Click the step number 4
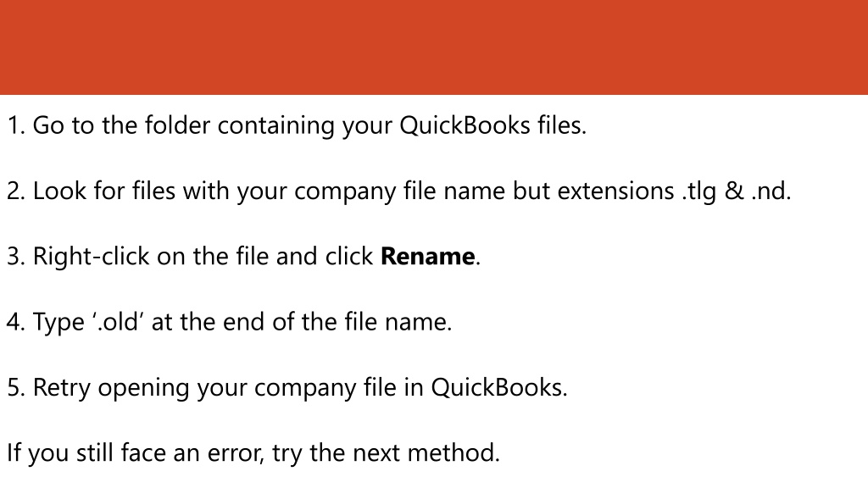The image size is (868, 488). point(15,322)
